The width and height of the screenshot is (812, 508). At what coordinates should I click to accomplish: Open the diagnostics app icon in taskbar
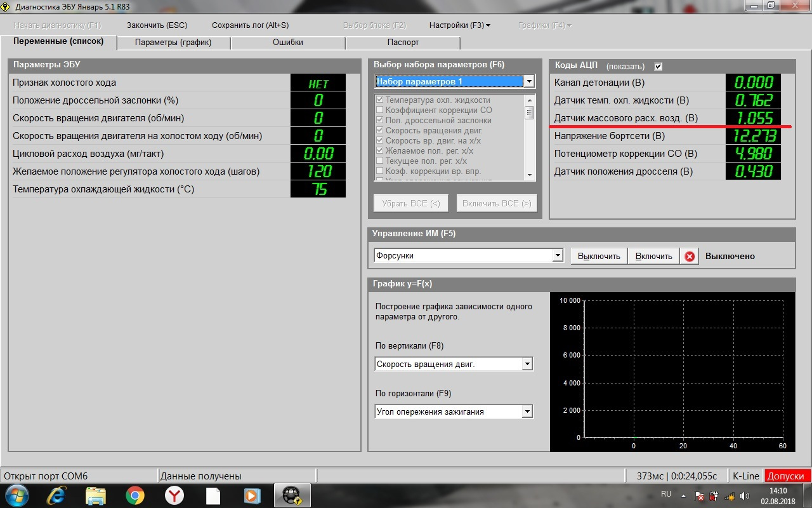pyautogui.click(x=292, y=495)
